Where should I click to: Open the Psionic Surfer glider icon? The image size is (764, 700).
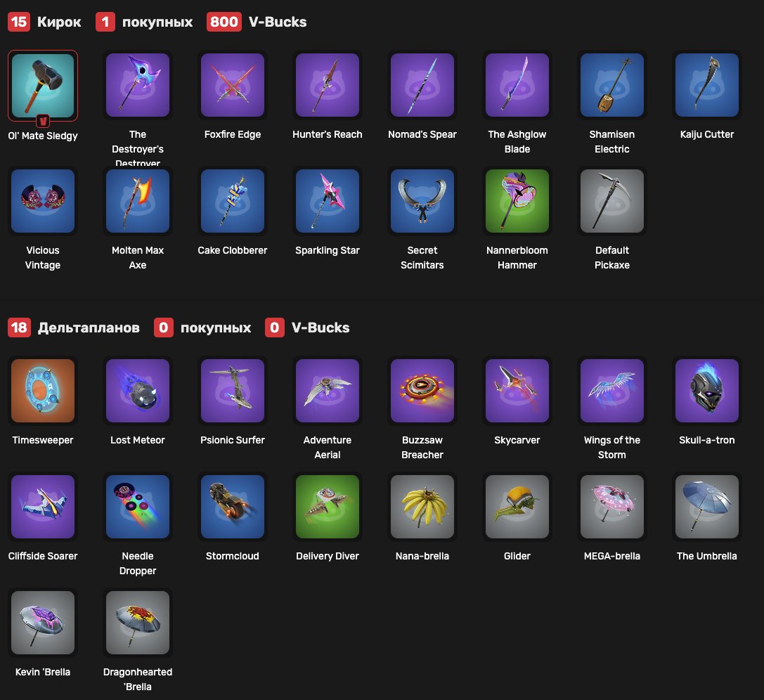[233, 391]
